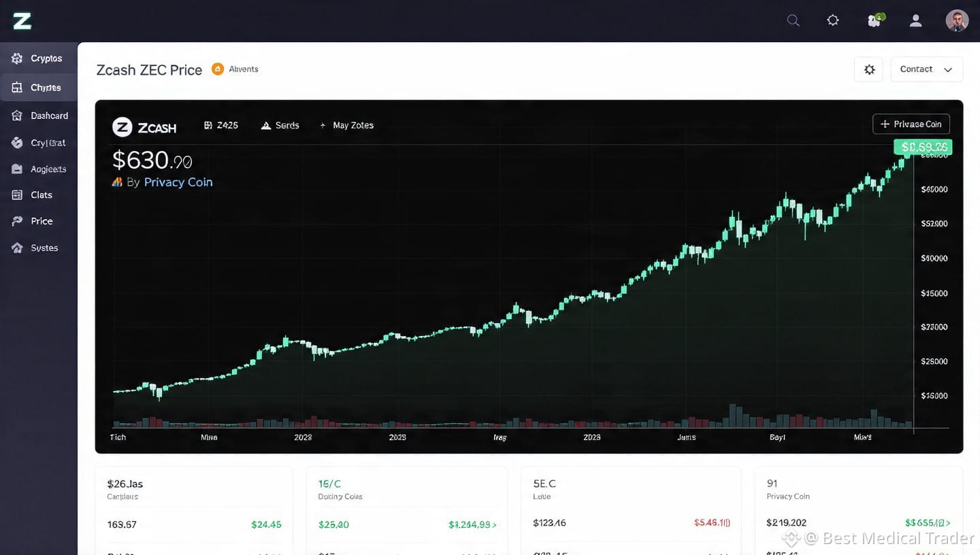Click the Jums label on the time axis
This screenshot has width=980, height=555.
click(687, 437)
